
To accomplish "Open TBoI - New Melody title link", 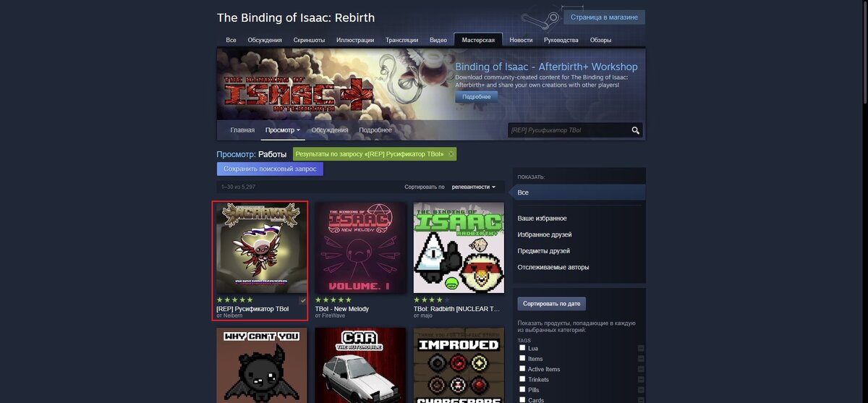I will pos(342,309).
